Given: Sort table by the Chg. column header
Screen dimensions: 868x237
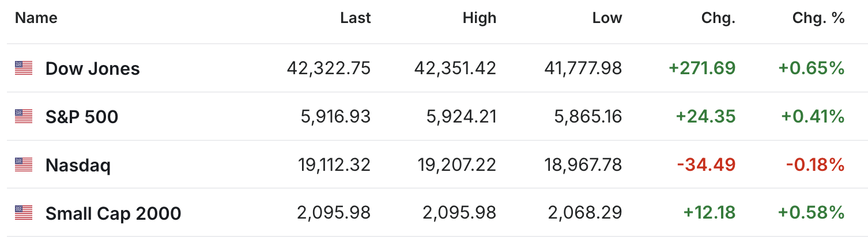Looking at the screenshot, I should (718, 18).
